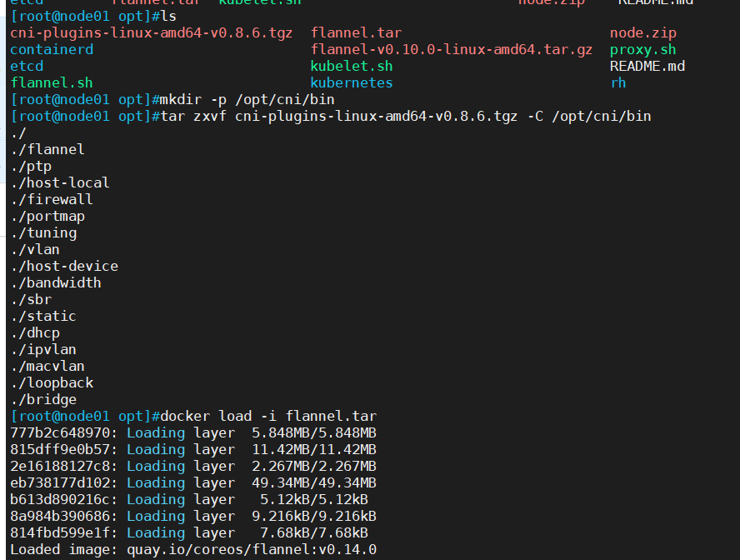Click the rh directory name
740x560 pixels.
pos(618,83)
